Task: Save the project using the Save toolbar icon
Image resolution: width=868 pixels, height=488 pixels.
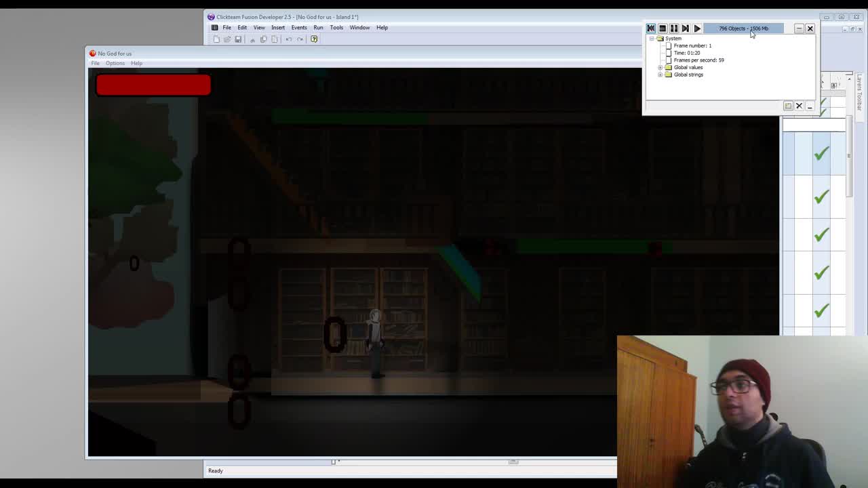Action: [x=238, y=39]
